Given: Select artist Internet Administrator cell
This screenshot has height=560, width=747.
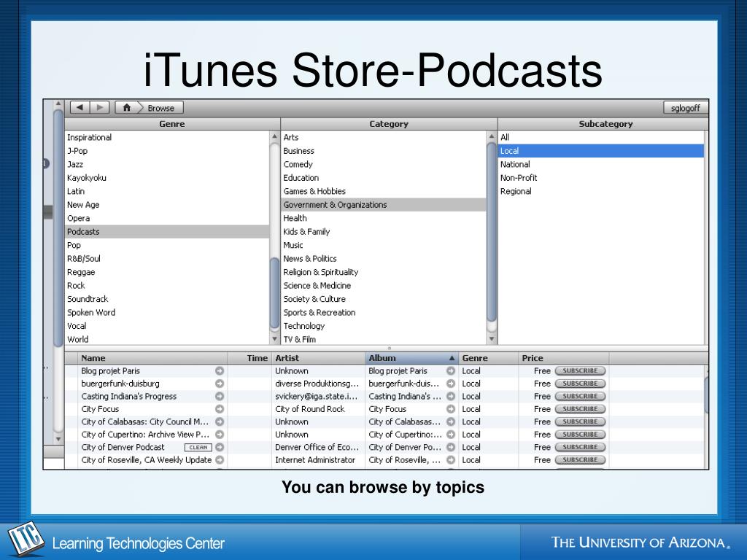Looking at the screenshot, I should click(318, 460).
